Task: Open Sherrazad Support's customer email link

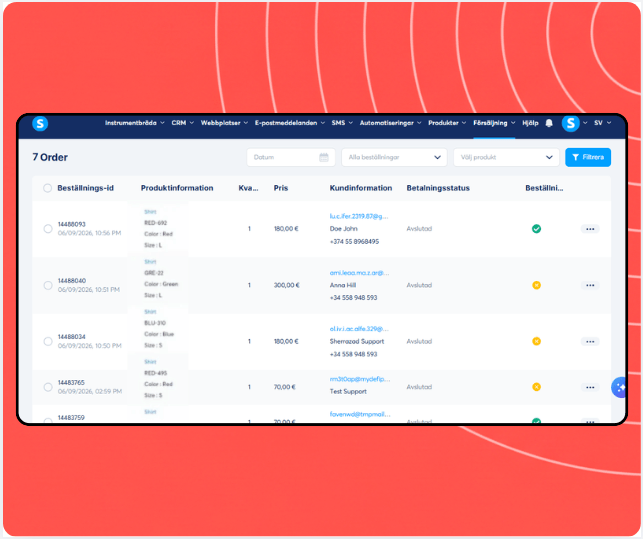Action: click(x=359, y=329)
